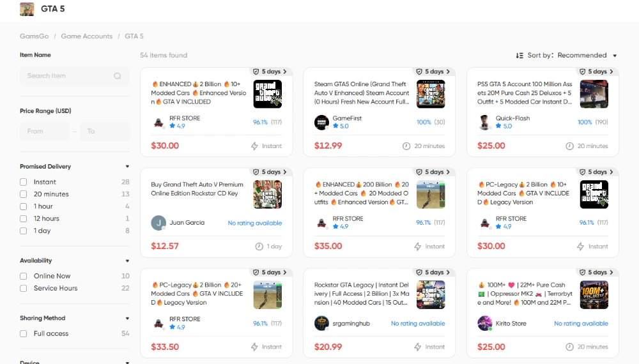Click the GameFirst seller avatar
Image resolution: width=639 pixels, height=364 pixels.
[321, 122]
